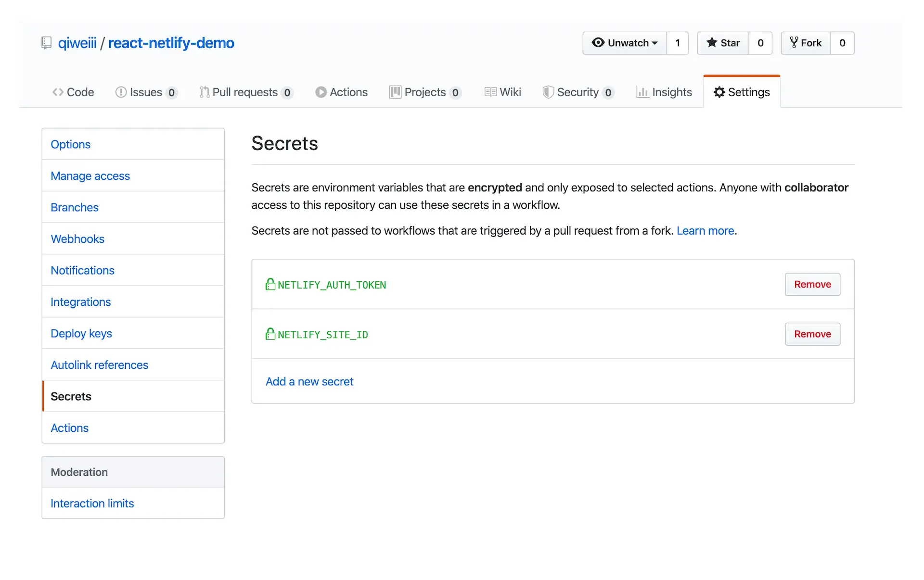Click the project board icon for Projects
Viewport: 924px width, 580px height.
(x=395, y=92)
